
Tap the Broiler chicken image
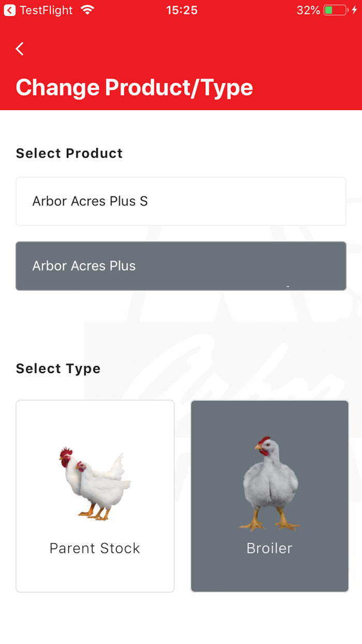point(269,481)
